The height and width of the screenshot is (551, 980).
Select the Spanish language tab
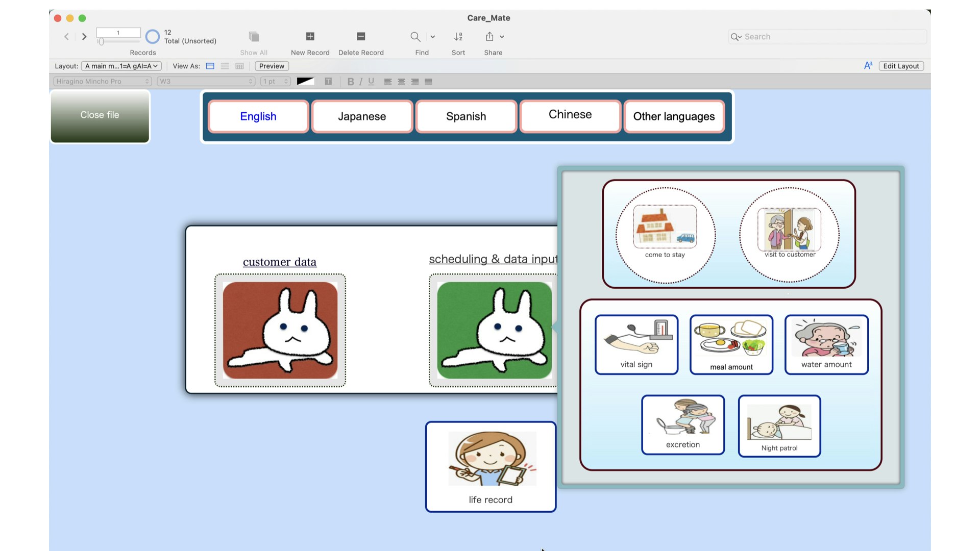tap(465, 116)
